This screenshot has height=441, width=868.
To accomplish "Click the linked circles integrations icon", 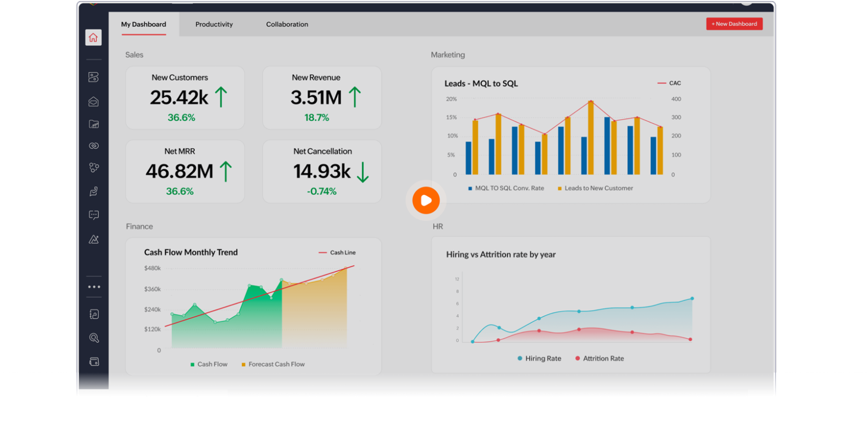I will coord(93,145).
